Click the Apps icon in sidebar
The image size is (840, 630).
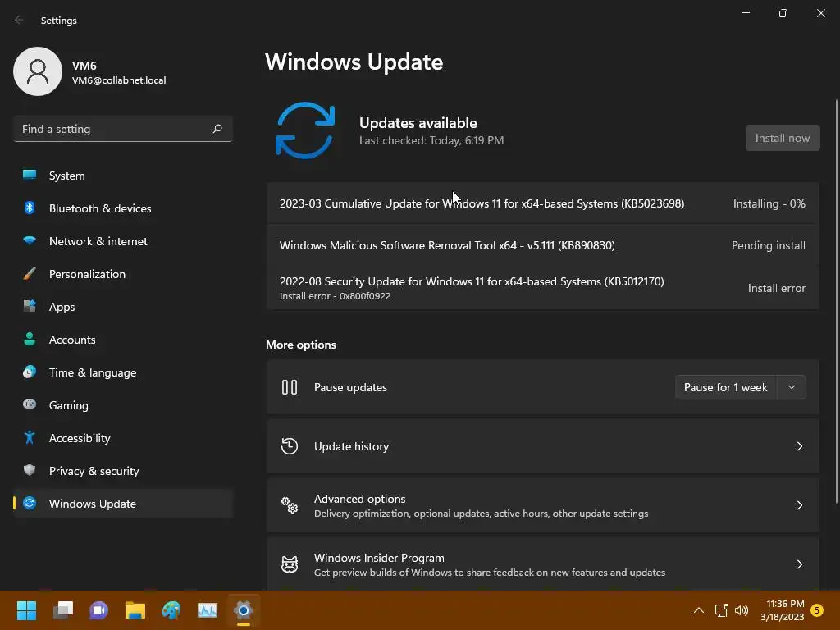[30, 307]
